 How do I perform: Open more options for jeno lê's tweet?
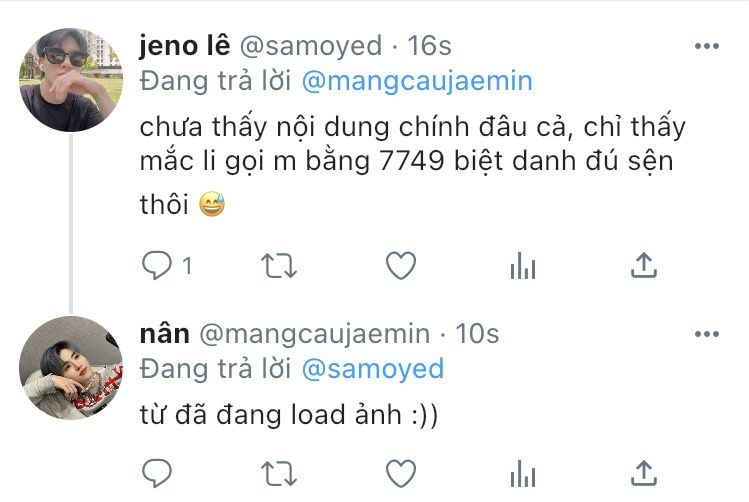(706, 46)
